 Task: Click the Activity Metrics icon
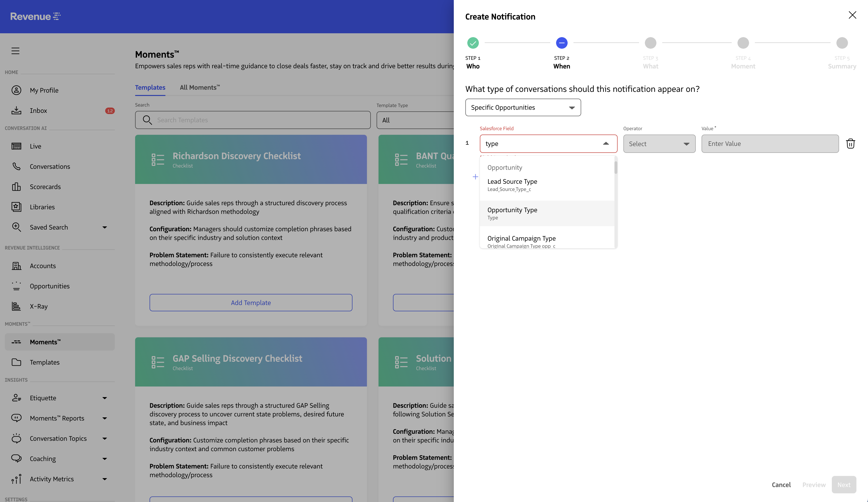tap(16, 479)
